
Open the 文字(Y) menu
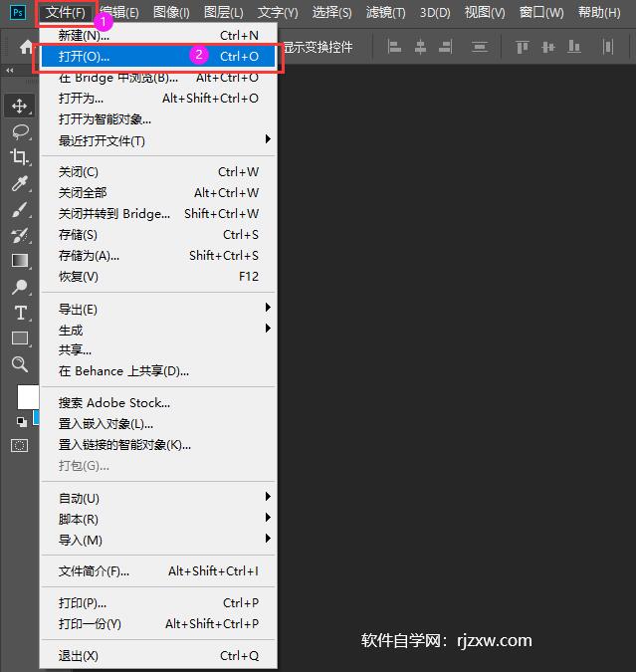pyautogui.click(x=278, y=12)
